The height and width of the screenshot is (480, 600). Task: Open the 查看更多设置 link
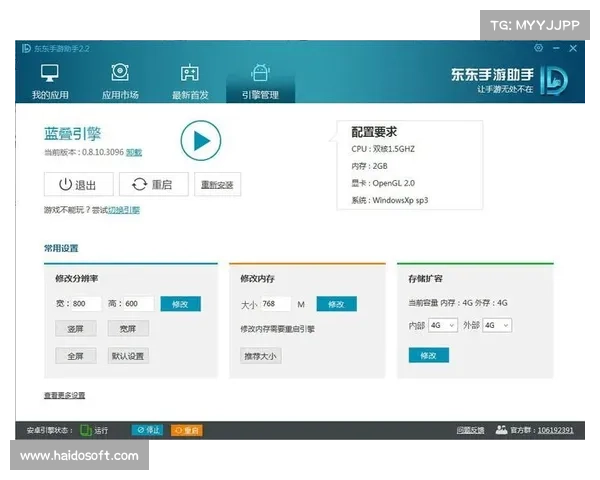[x=65, y=395]
